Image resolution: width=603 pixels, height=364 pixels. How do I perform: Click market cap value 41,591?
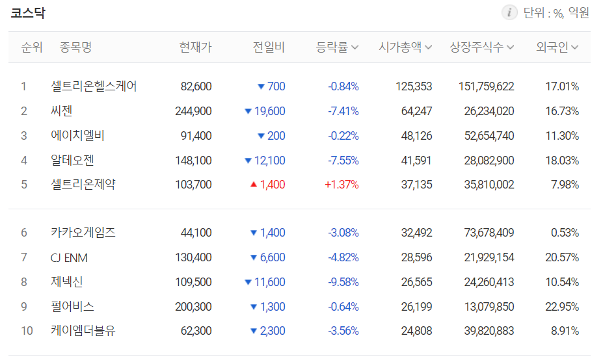pos(416,161)
